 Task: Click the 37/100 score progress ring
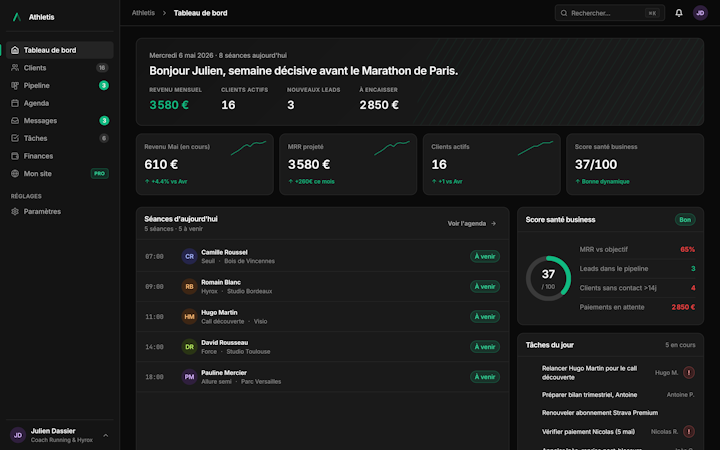coord(548,278)
